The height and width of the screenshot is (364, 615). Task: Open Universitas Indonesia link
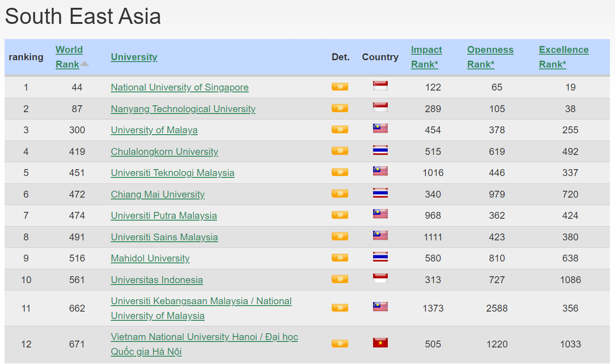157,280
